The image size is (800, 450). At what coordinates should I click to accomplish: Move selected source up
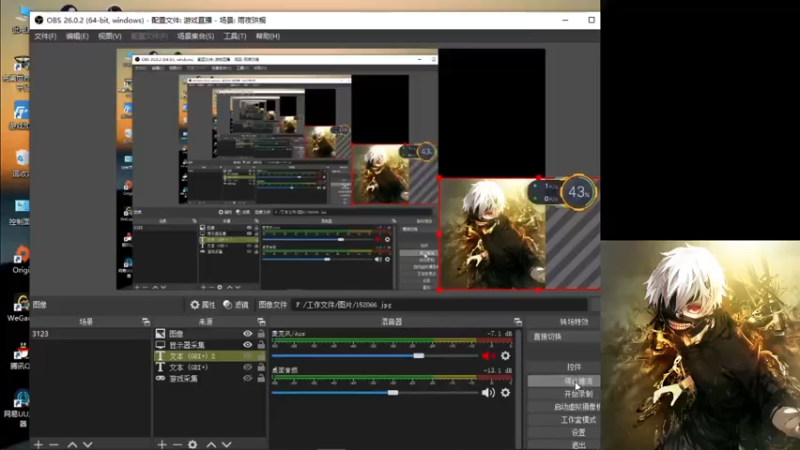click(x=211, y=444)
